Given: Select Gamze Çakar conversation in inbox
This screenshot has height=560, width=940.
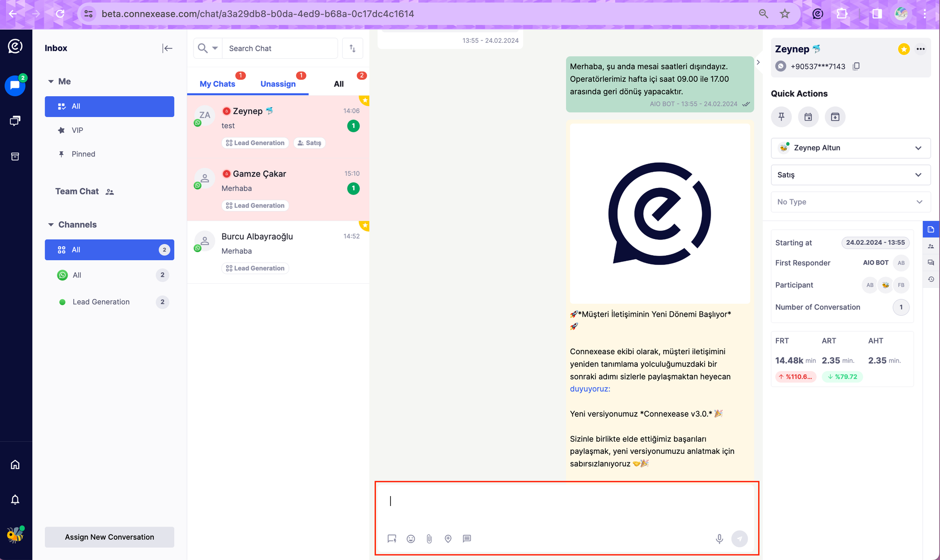Looking at the screenshot, I should [x=278, y=188].
